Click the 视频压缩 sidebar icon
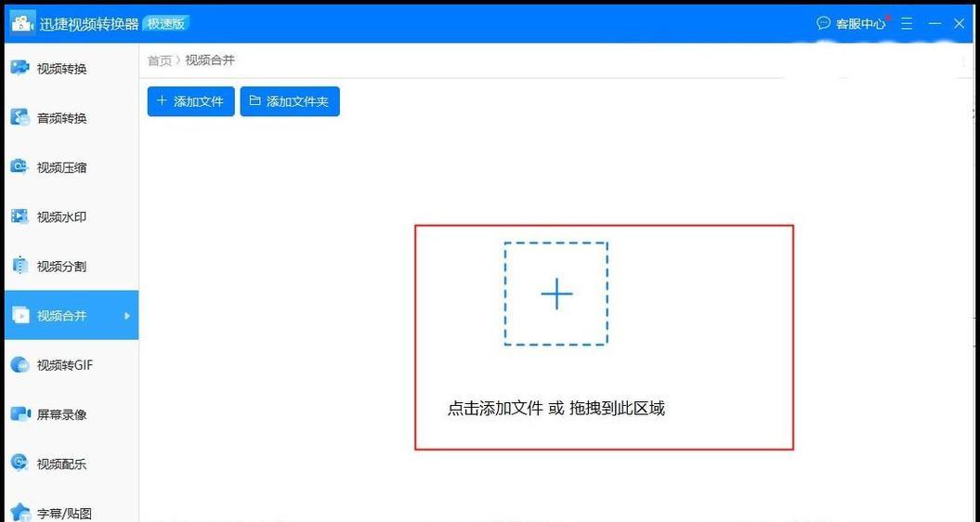The height and width of the screenshot is (522, 980). pyautogui.click(x=20, y=166)
